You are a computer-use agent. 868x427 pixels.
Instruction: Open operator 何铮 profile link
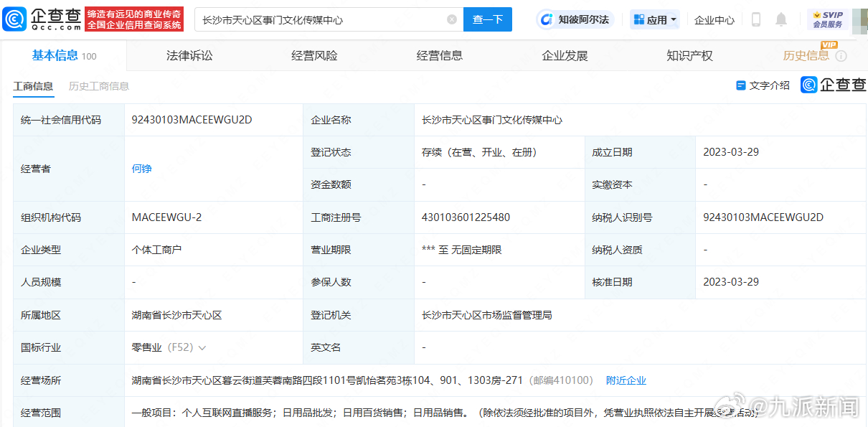(x=142, y=169)
